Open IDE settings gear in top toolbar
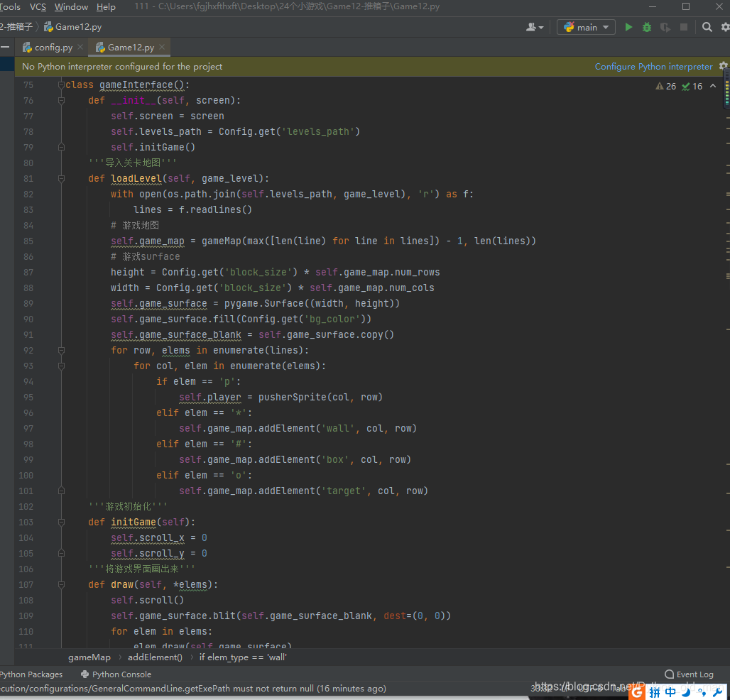 pos(725,27)
